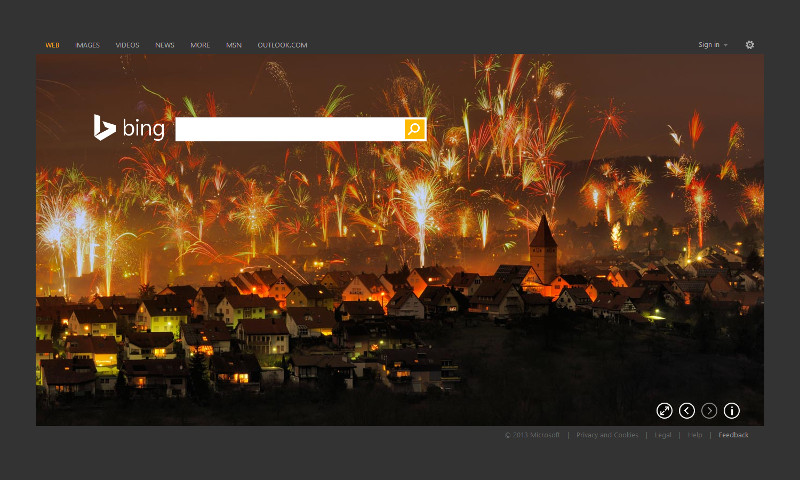
Task: Click the Feedback footer link
Action: (x=733, y=435)
